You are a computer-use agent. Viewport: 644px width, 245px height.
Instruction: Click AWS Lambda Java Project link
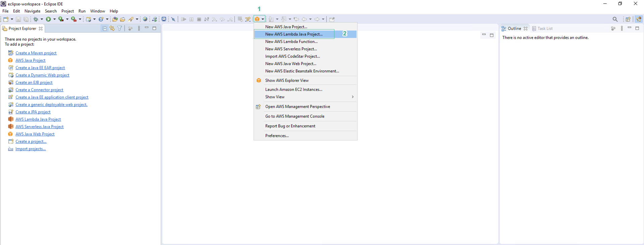pyautogui.click(x=38, y=119)
